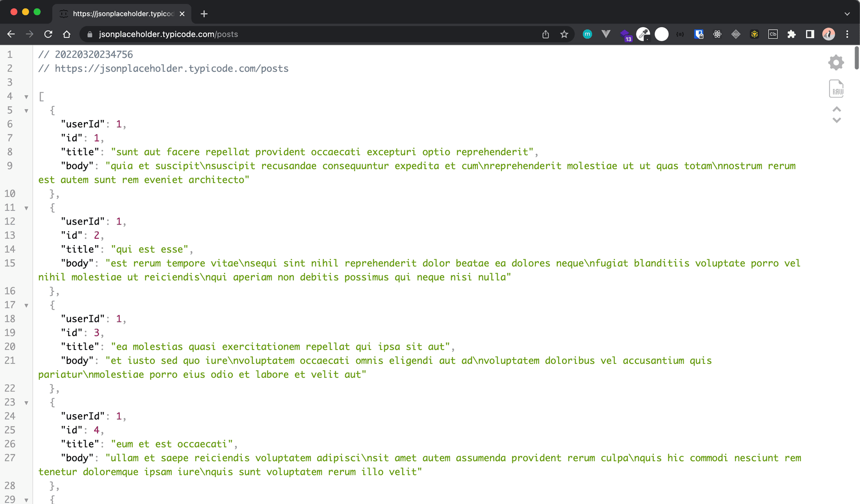Collapse all nodes with up chevron
The image size is (860, 504).
(x=836, y=109)
